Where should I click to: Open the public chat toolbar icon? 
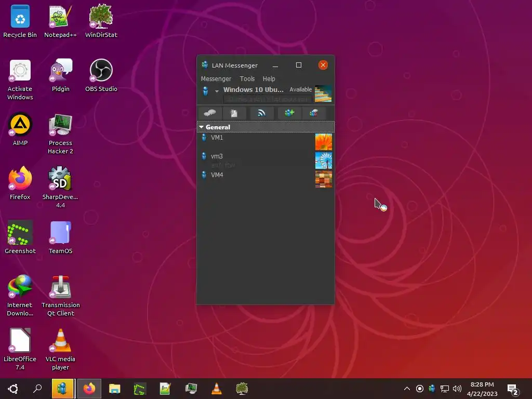[x=313, y=113]
